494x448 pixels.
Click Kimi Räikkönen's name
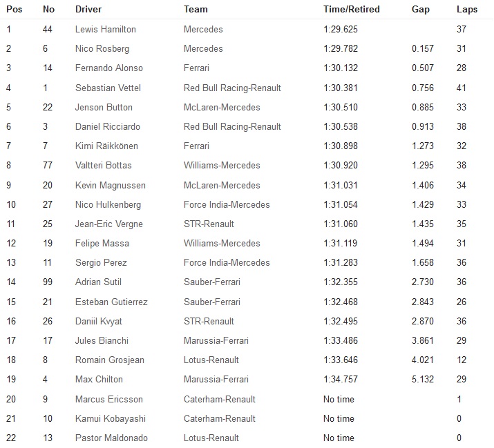[107, 146]
